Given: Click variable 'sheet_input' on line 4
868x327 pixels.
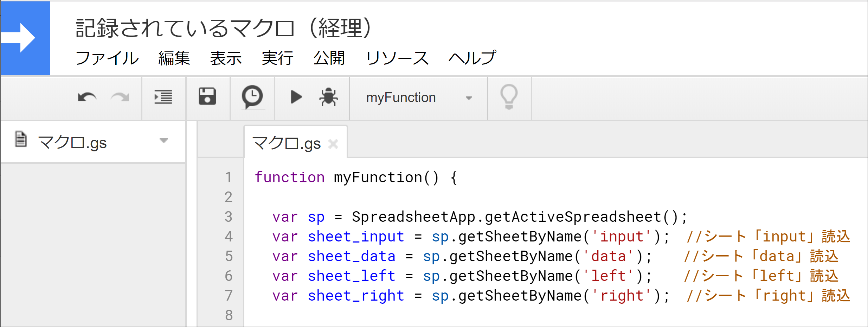Looking at the screenshot, I should 356,237.
